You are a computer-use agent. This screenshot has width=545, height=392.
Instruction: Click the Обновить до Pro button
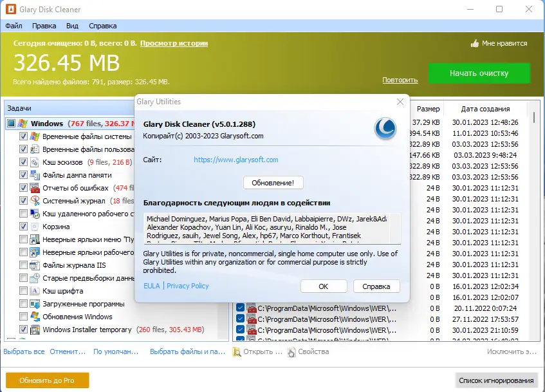click(47, 380)
